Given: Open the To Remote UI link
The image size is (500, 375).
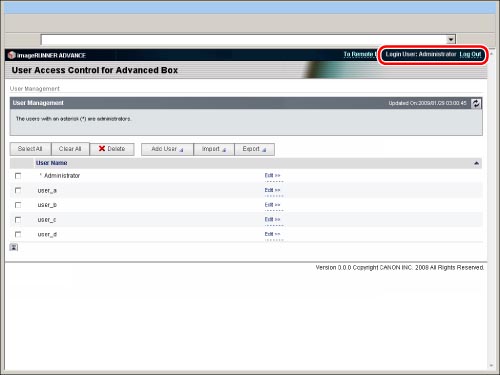Looking at the screenshot, I should click(360, 54).
